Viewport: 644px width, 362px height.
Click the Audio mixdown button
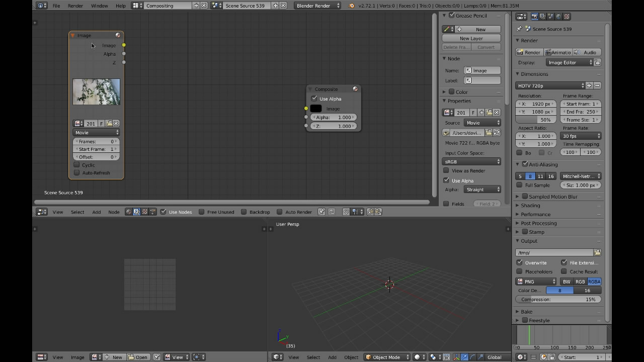(x=587, y=52)
